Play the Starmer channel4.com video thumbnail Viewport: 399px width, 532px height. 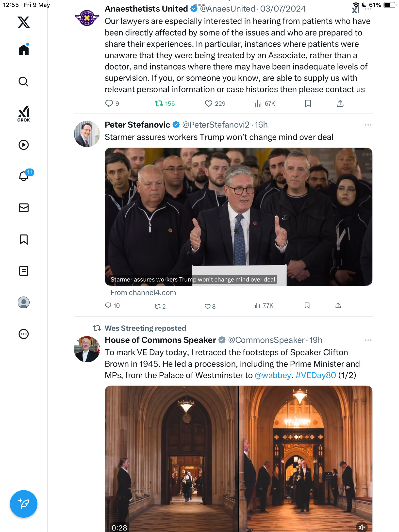tap(238, 217)
